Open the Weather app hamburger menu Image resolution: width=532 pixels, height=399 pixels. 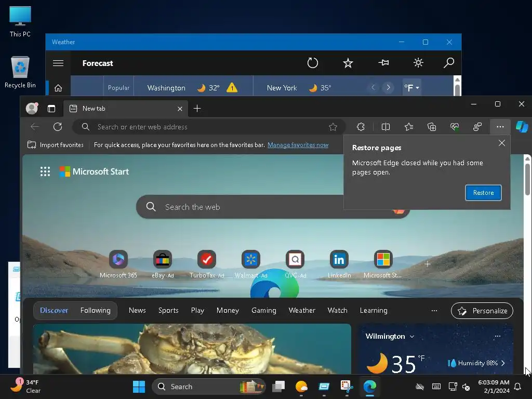pos(58,63)
